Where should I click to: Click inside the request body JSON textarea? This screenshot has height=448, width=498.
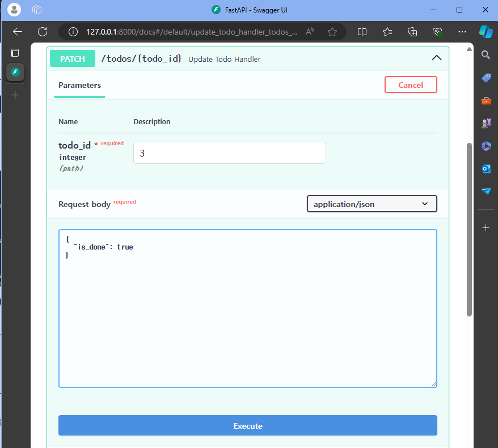point(248,308)
